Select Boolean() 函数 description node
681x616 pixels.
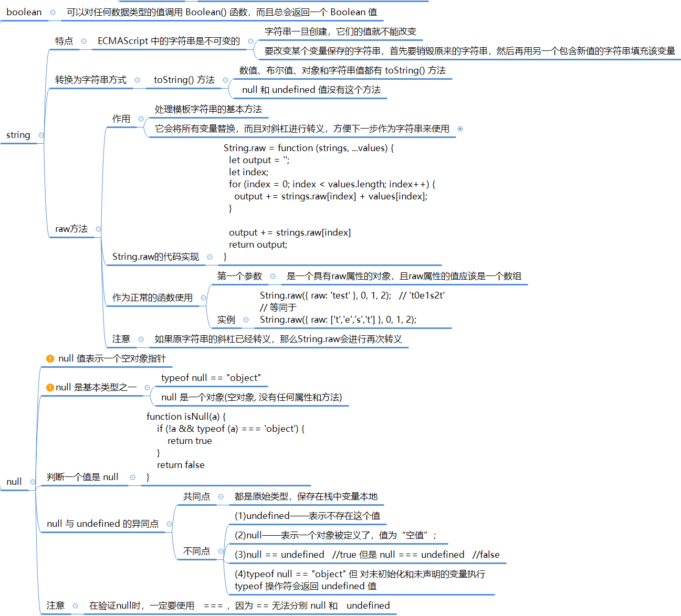pos(222,12)
